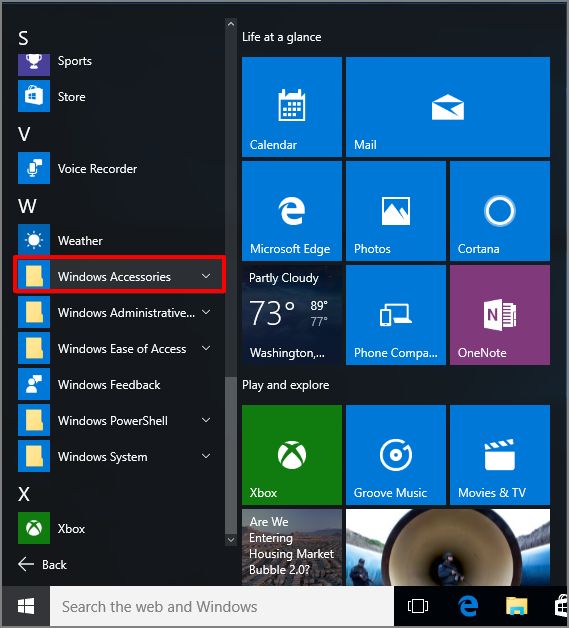Click the Windows Ease of Access folder icon
This screenshot has width=569, height=628.
click(34, 348)
